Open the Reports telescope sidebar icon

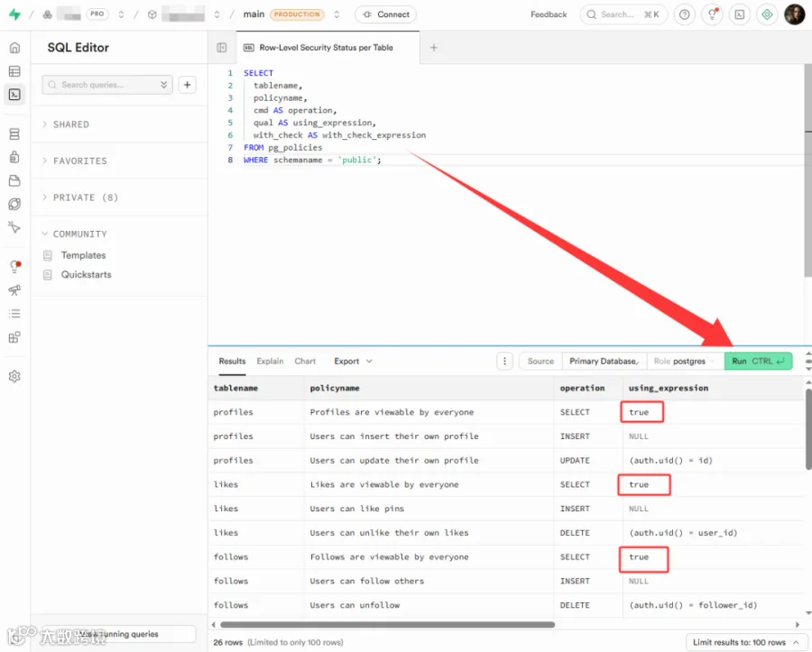15,289
